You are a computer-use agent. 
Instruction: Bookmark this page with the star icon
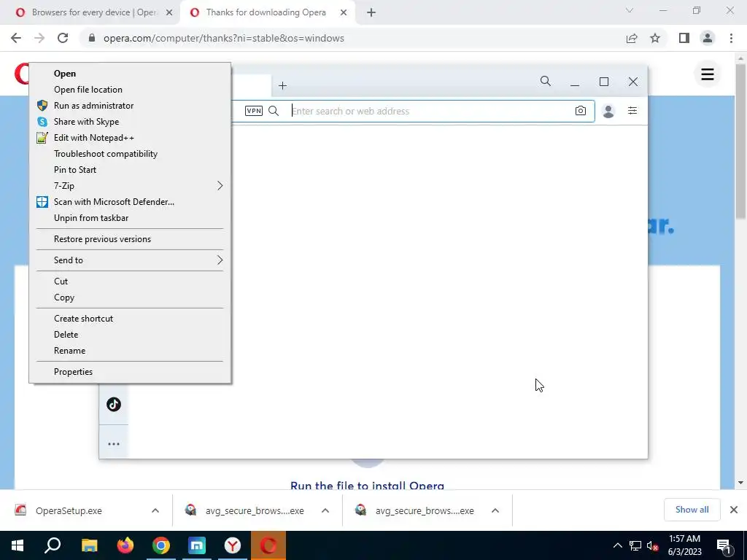[655, 38]
